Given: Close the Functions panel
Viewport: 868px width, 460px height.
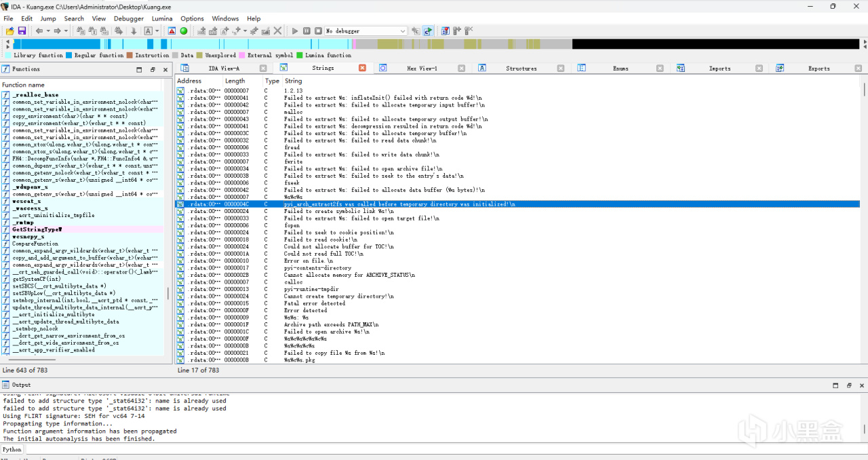Looking at the screenshot, I should [x=166, y=69].
